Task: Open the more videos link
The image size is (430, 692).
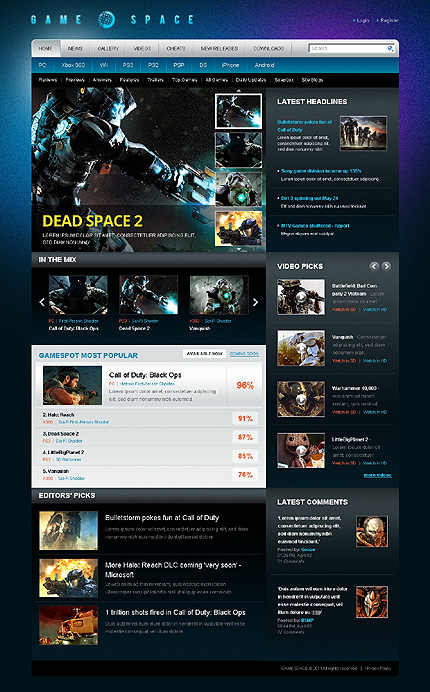Action: 377,475
